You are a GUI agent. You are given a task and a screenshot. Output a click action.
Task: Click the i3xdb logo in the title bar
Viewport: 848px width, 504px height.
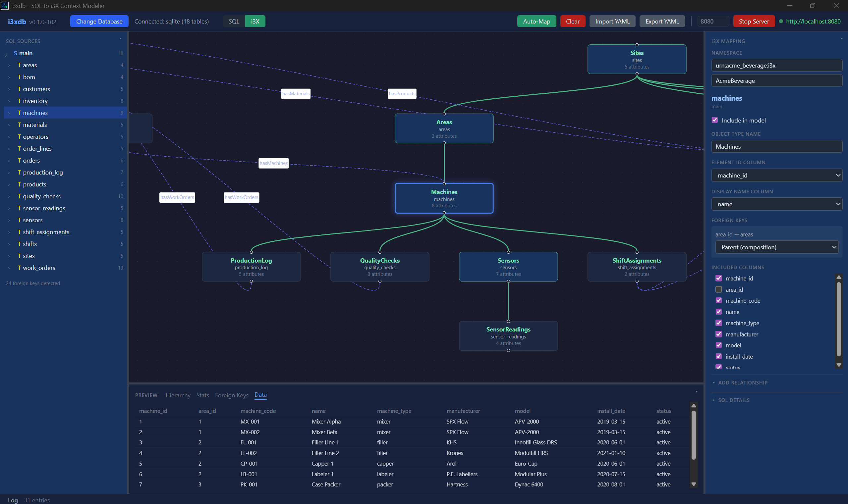pyautogui.click(x=5, y=5)
